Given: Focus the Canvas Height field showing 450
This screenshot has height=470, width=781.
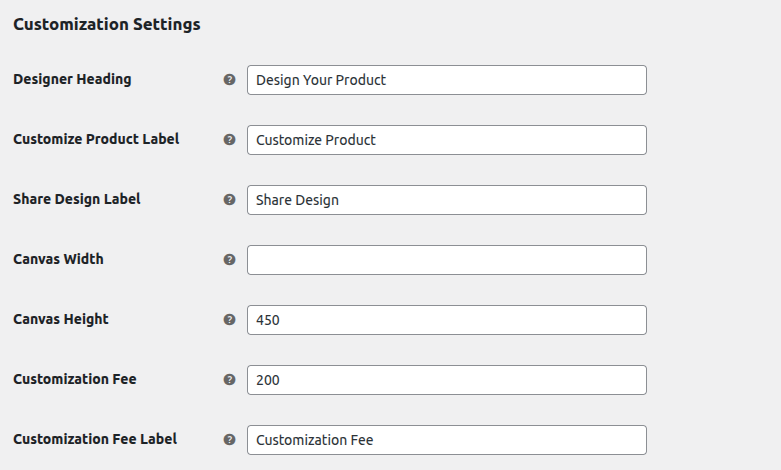Looking at the screenshot, I should point(447,320).
